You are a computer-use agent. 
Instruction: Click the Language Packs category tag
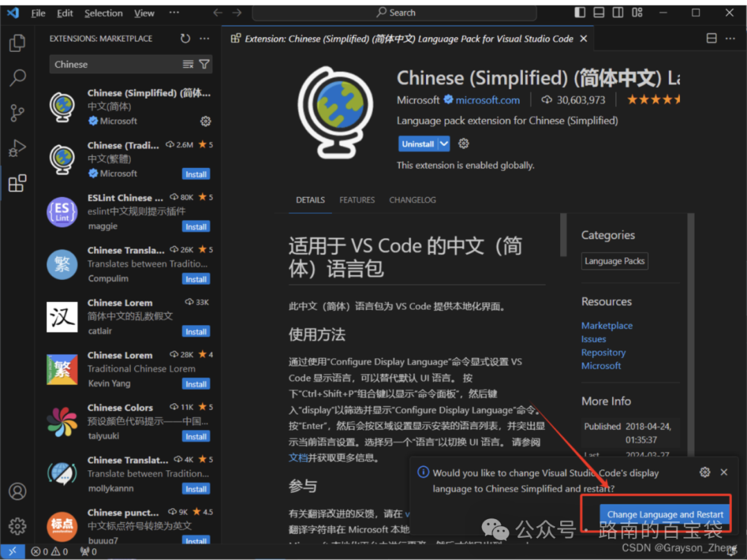pos(615,261)
